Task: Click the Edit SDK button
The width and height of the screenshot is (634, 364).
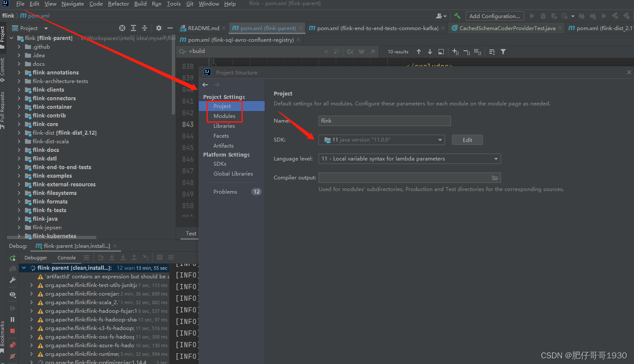Action: (x=467, y=140)
